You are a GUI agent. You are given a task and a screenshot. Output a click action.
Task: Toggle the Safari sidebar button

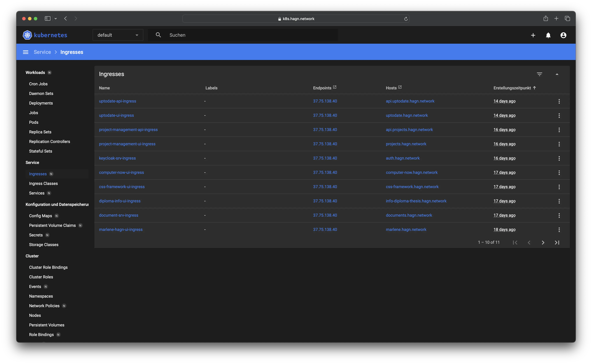point(47,18)
